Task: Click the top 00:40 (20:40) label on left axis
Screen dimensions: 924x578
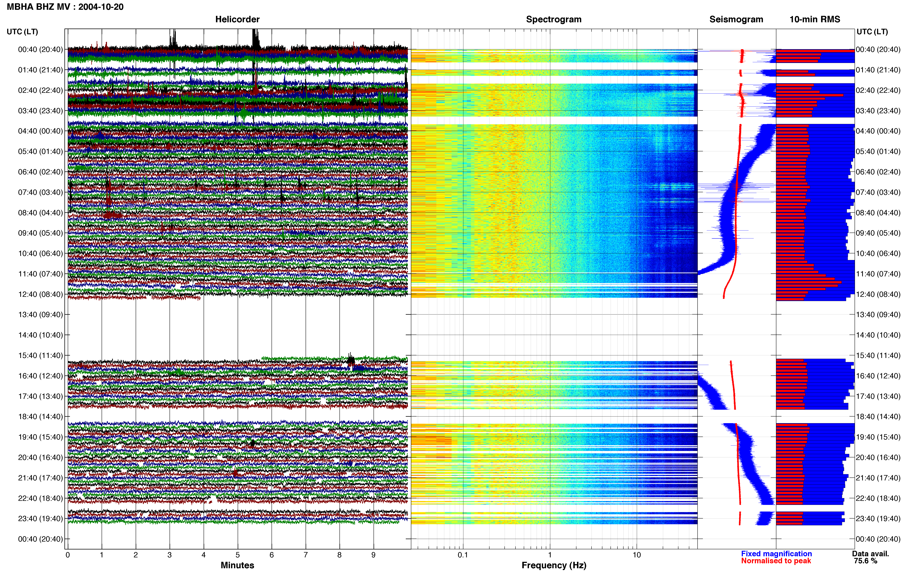Action: pyautogui.click(x=40, y=49)
